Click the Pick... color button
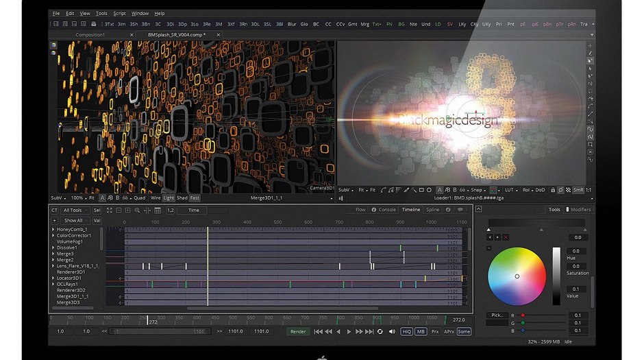 pyautogui.click(x=497, y=315)
